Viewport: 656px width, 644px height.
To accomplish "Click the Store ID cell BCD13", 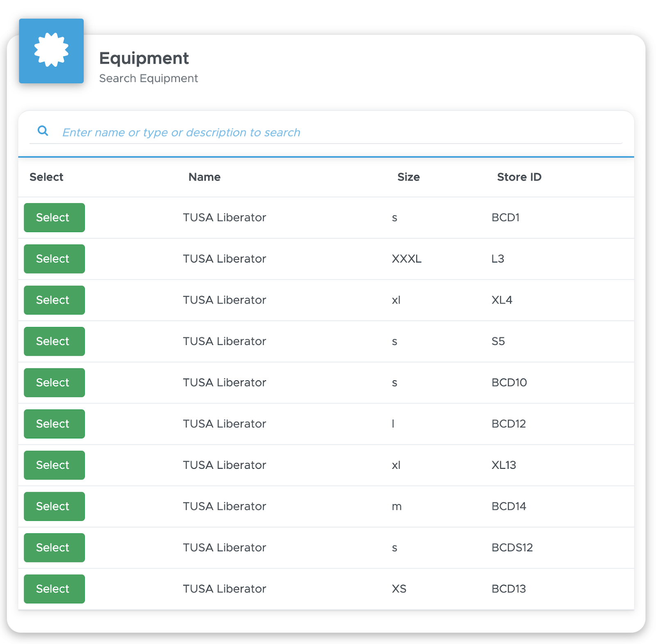I will click(508, 589).
